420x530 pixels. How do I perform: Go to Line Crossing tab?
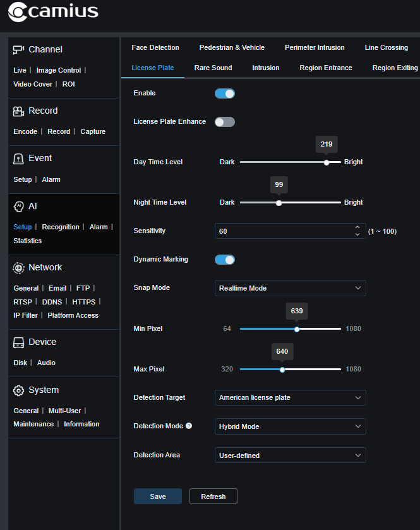click(x=387, y=47)
